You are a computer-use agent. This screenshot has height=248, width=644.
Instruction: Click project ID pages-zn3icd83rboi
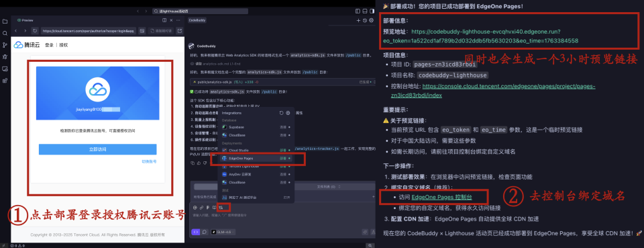pyautogui.click(x=444, y=64)
